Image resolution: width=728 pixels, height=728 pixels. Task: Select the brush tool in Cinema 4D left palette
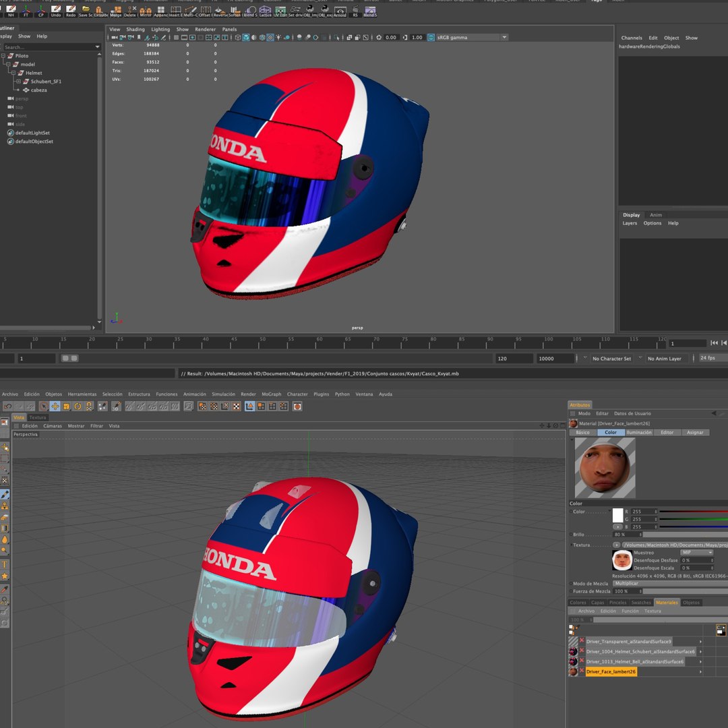point(5,494)
